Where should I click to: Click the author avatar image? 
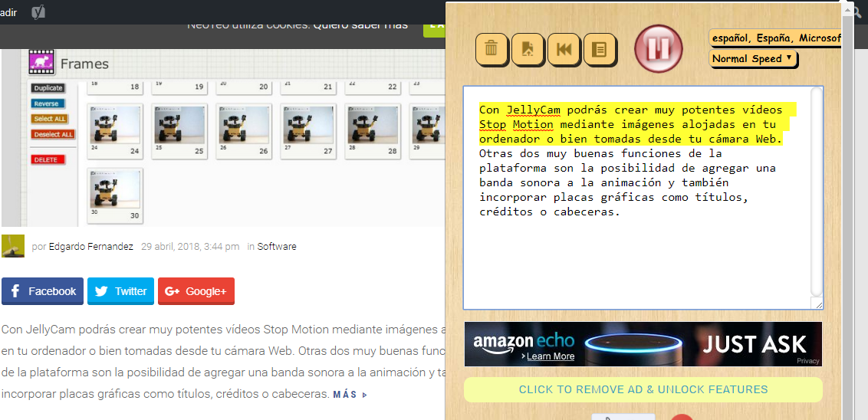(x=13, y=246)
